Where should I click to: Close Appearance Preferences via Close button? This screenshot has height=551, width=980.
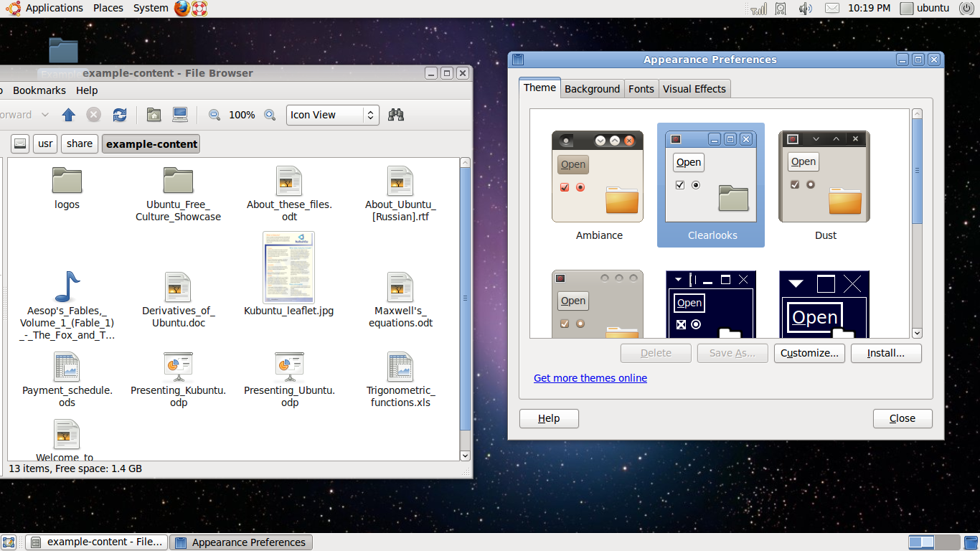[903, 418]
